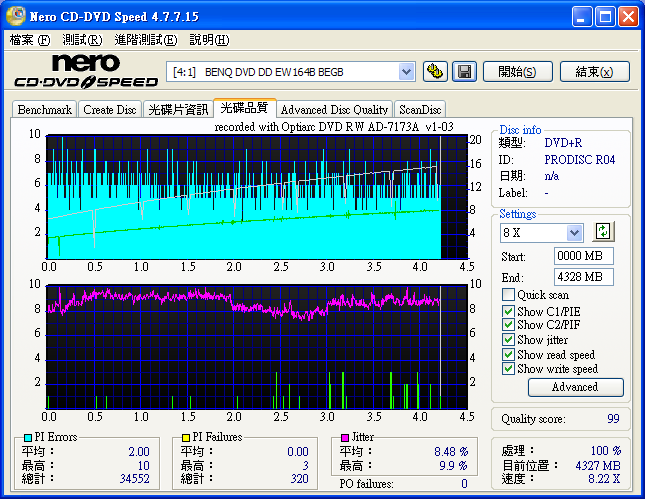The height and width of the screenshot is (499, 645).
Task: Switch to Advanced Disc Quality tab
Action: (x=334, y=110)
